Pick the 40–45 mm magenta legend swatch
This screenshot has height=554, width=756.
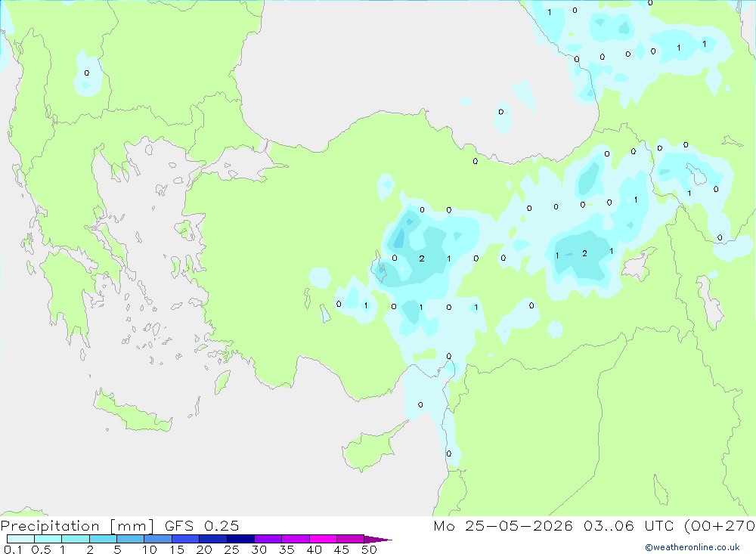[323, 539]
